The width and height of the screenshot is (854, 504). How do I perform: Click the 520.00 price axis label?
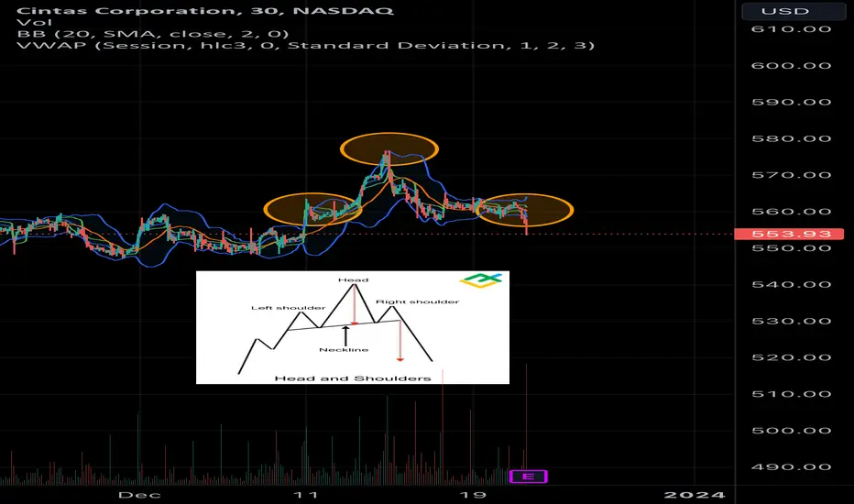[x=791, y=357]
